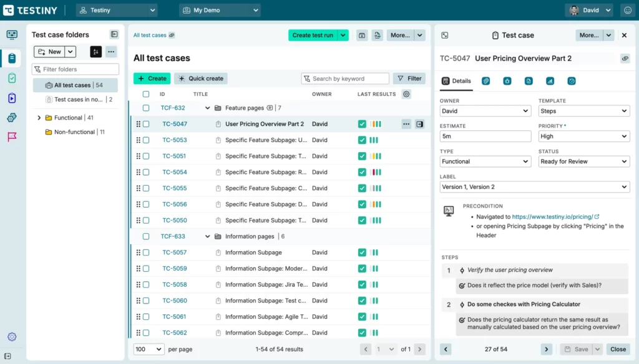
Task: Open the dashboard icon in left sidebar
Action: click(12, 35)
